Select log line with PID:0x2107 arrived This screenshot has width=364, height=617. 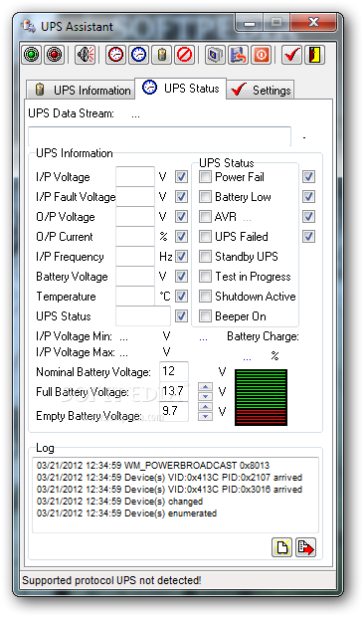169,478
